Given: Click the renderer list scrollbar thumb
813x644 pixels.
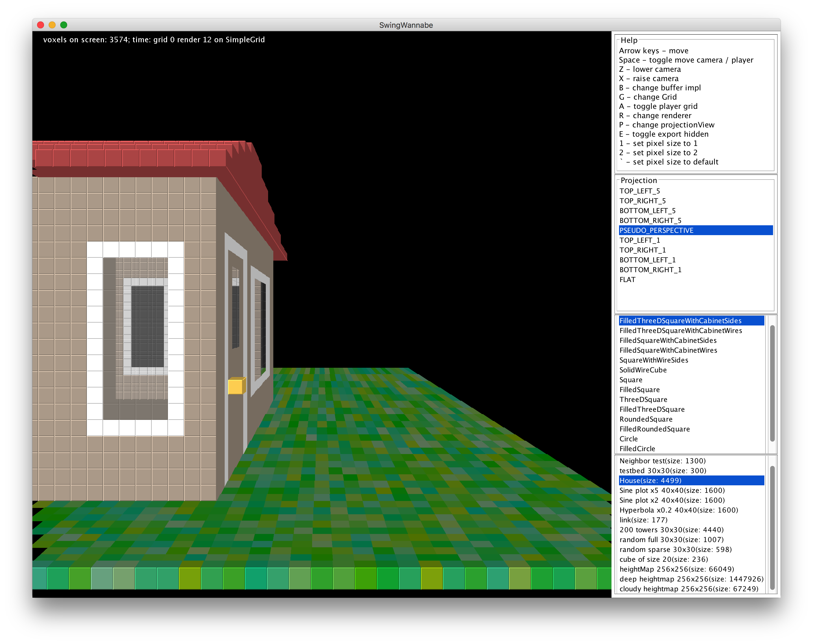Looking at the screenshot, I should [x=772, y=383].
